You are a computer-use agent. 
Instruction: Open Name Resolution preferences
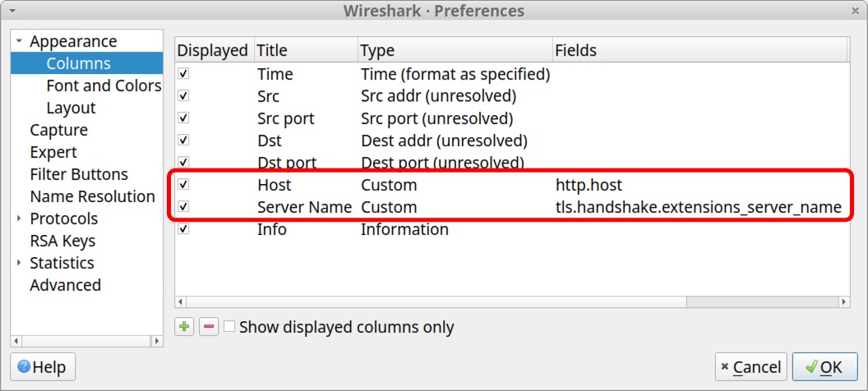(92, 196)
